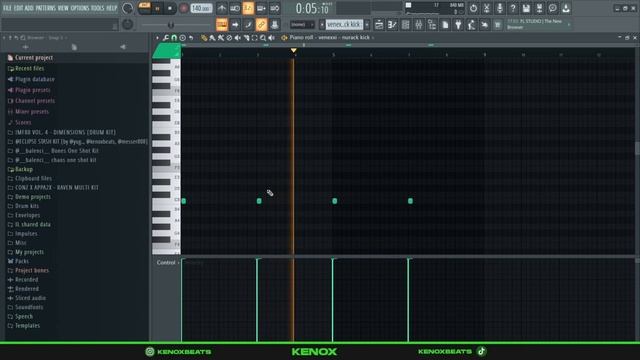
Task: Expand the hint panel arrow
Action: [569, 24]
